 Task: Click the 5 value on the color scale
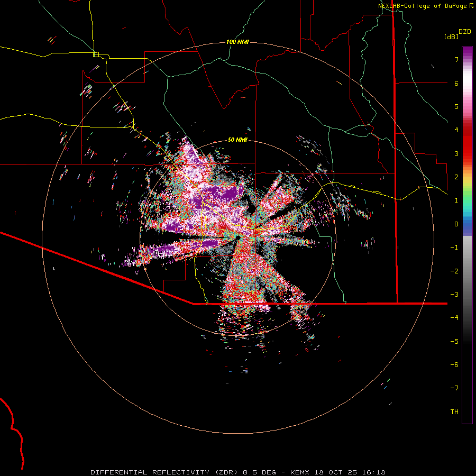tap(456, 106)
